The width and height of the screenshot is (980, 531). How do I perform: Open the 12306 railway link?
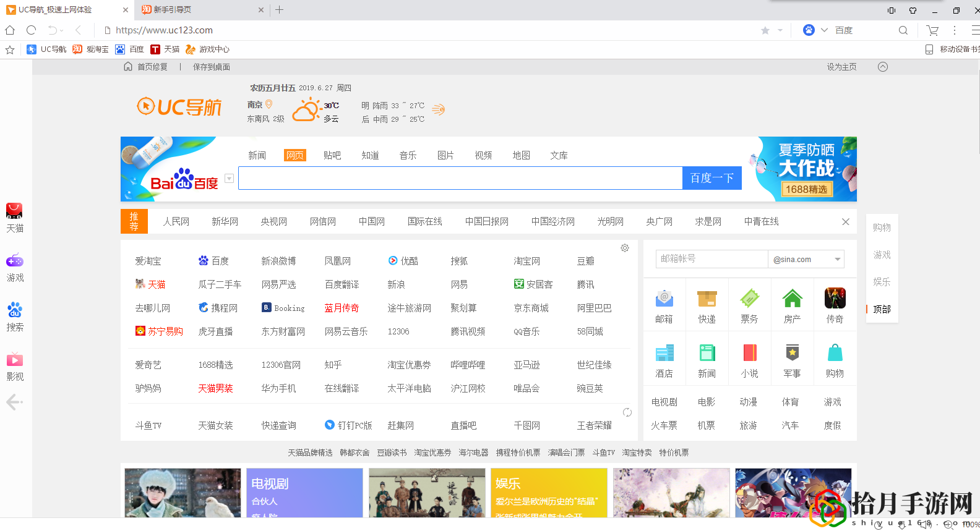click(x=398, y=331)
